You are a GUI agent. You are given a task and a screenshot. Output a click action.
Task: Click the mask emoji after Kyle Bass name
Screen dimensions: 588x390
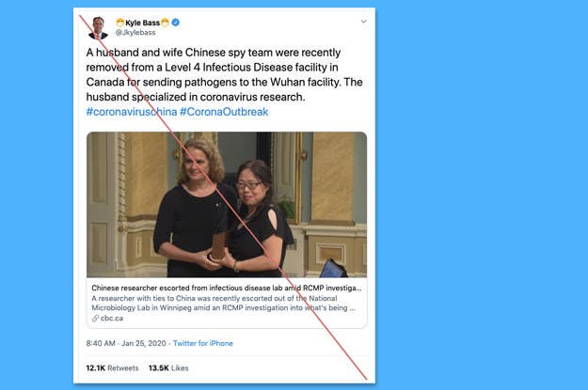165,23
